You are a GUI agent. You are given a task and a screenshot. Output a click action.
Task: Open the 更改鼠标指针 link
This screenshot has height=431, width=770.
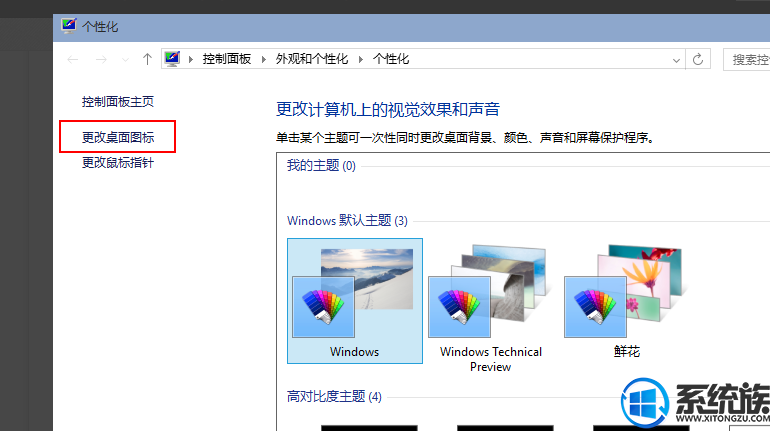tap(118, 162)
